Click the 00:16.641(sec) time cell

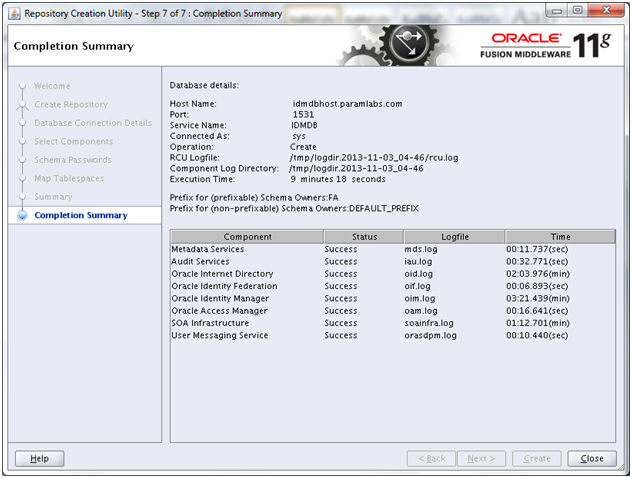(537, 311)
